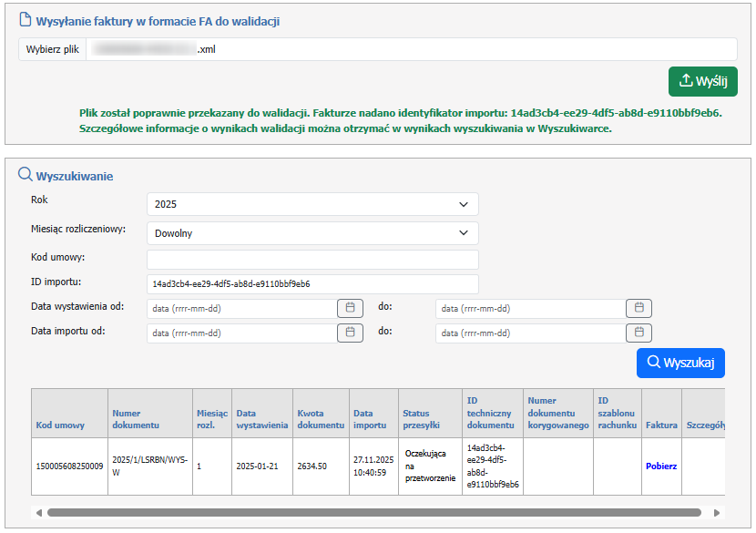Open calendar for Data wystawienia do
This screenshot has width=756, height=533.
[639, 308]
